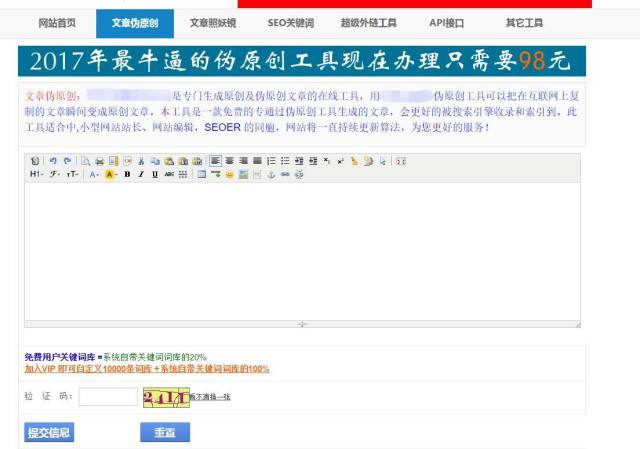Click the 看不清换一张 link

click(x=210, y=396)
